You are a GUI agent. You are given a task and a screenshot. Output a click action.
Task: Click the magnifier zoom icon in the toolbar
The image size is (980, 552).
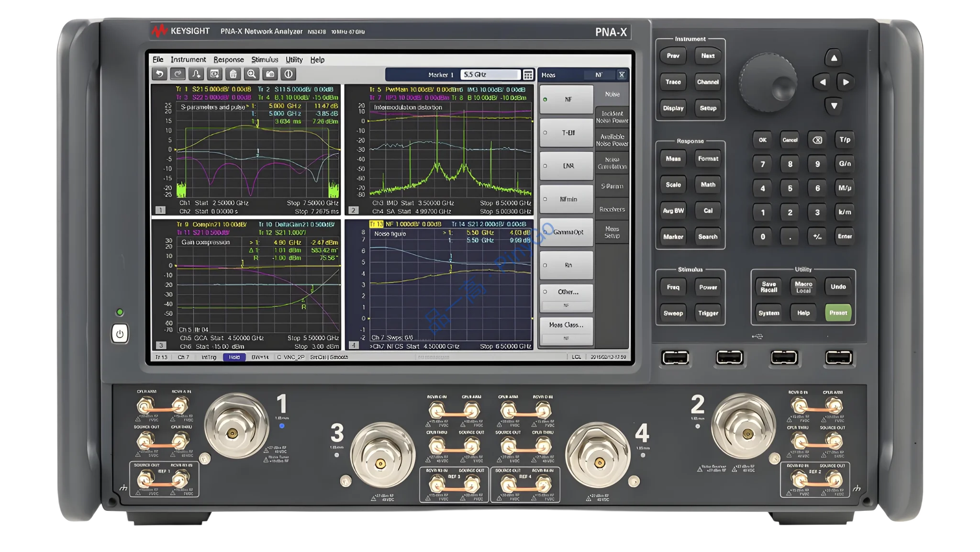pyautogui.click(x=252, y=74)
